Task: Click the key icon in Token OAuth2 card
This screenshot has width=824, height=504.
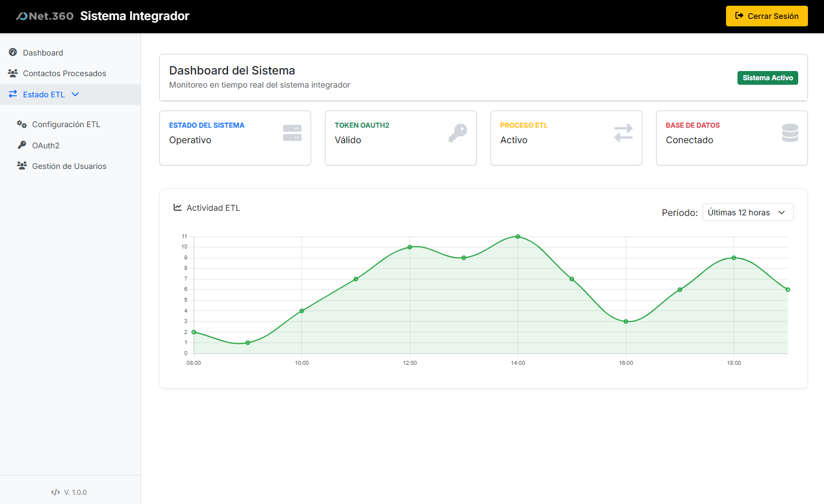Action: 458,133
